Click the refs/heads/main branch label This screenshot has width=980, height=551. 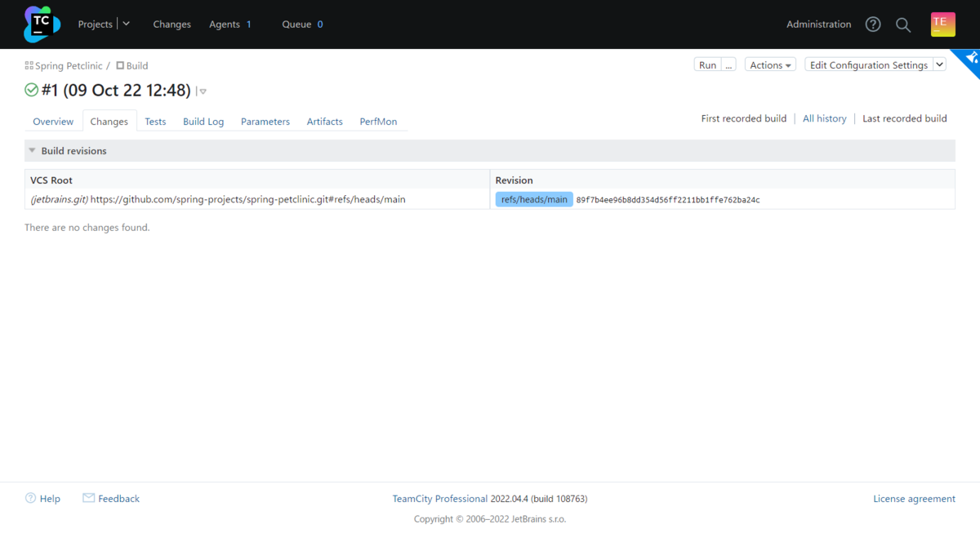pos(534,199)
